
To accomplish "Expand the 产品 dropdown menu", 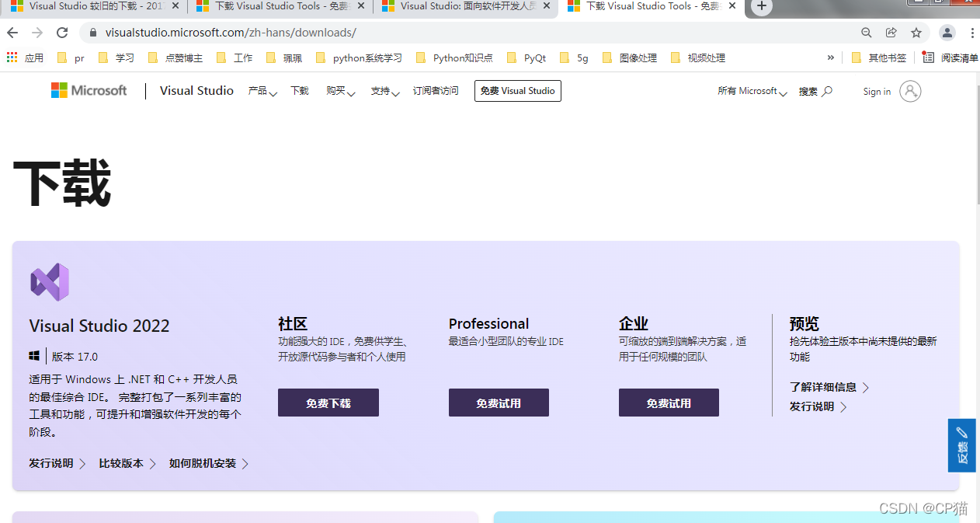I will 262,91.
